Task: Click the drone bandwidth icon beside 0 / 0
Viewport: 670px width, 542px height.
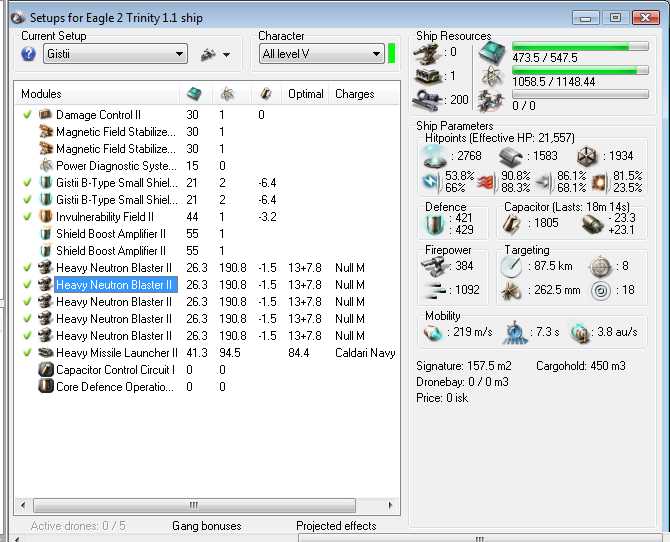Action: [492, 101]
